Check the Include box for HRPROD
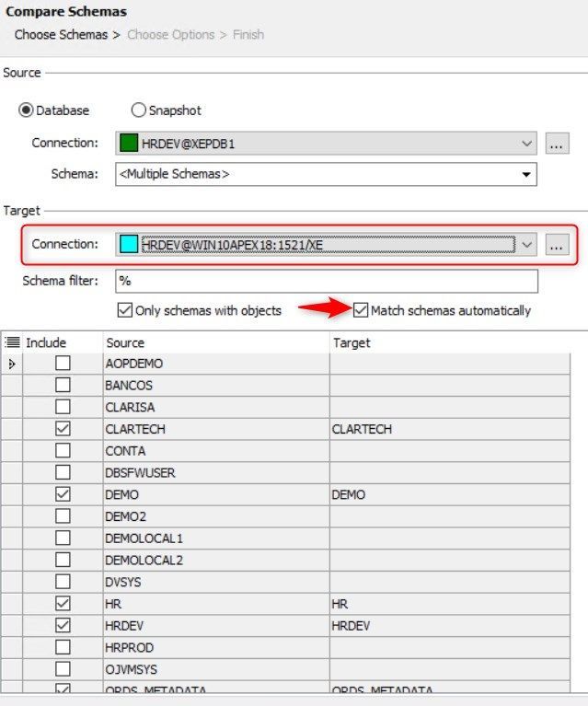588x706 pixels. (63, 647)
